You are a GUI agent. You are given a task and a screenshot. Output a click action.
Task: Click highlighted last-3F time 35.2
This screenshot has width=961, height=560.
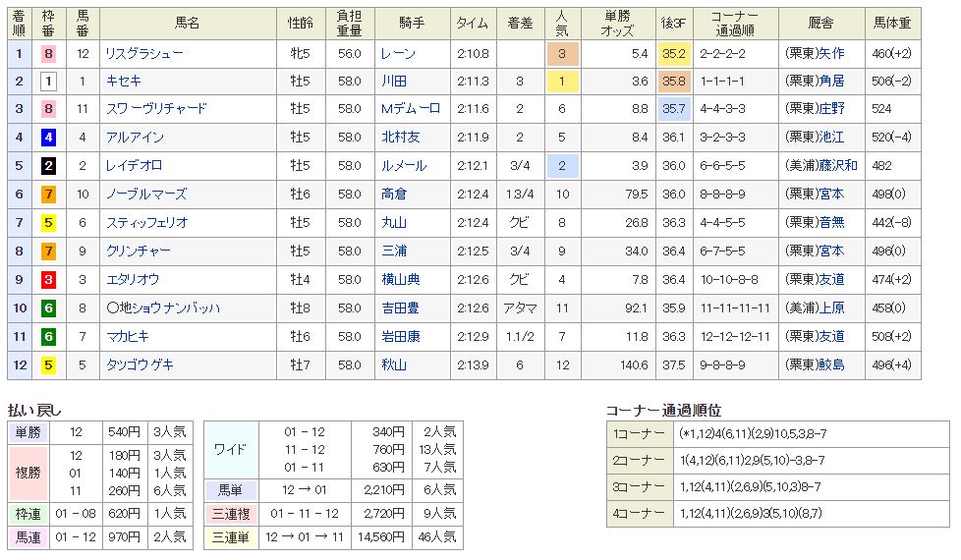point(673,54)
